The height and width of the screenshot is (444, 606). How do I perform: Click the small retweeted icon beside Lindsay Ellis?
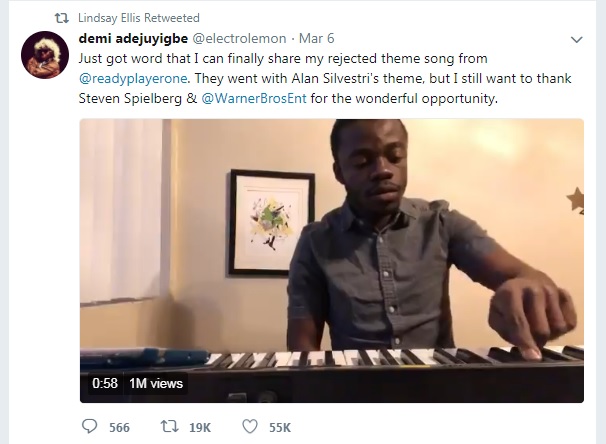pyautogui.click(x=62, y=18)
